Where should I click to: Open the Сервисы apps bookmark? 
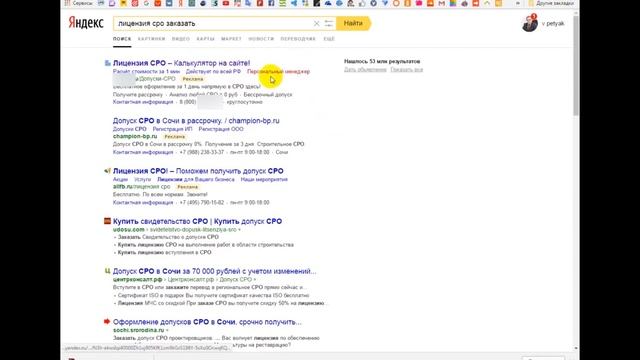(79, 3)
